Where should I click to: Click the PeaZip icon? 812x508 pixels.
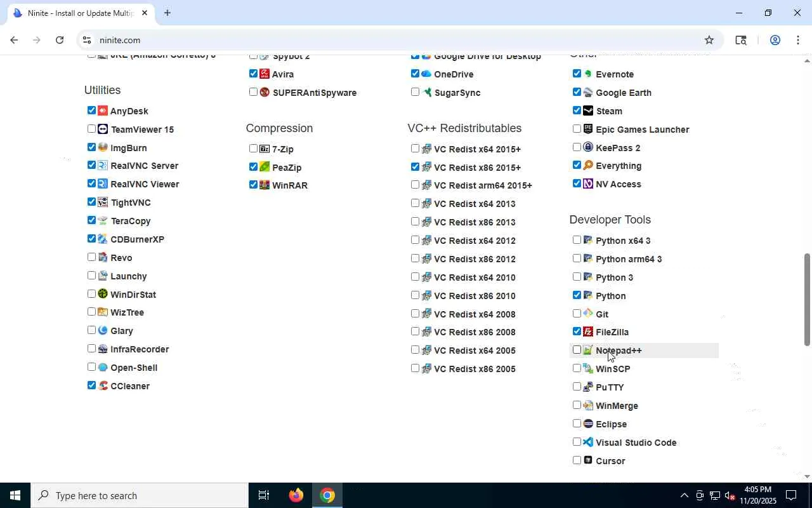coord(265,167)
